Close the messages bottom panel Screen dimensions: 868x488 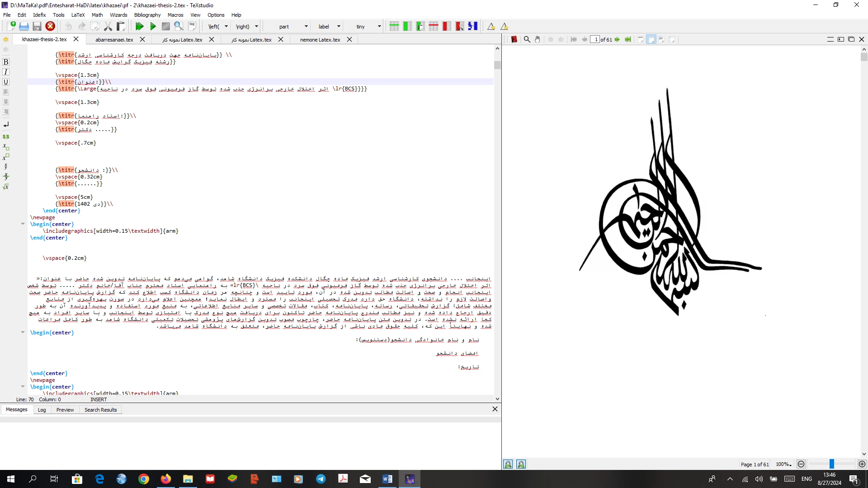pyautogui.click(x=495, y=409)
